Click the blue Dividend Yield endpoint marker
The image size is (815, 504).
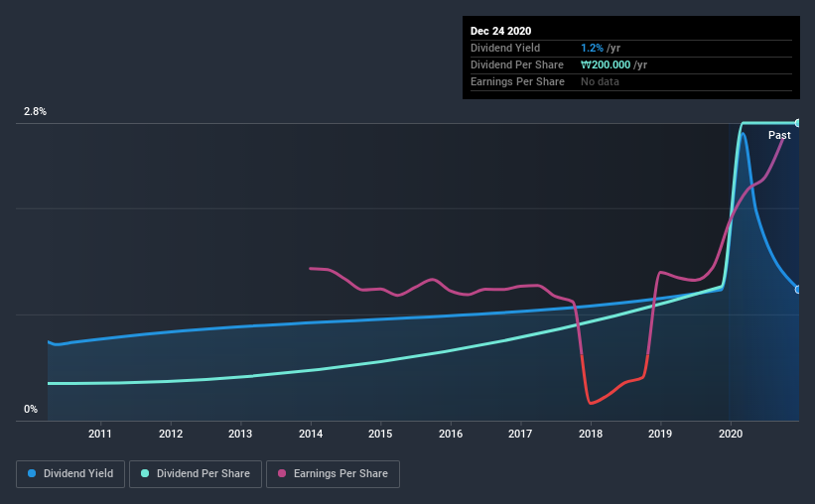[x=797, y=290]
